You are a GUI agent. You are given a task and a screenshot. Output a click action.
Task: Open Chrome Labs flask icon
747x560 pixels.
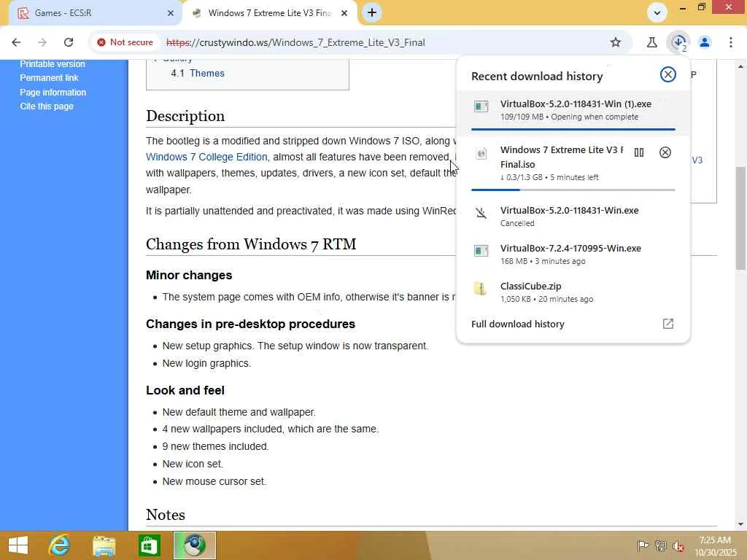point(651,42)
